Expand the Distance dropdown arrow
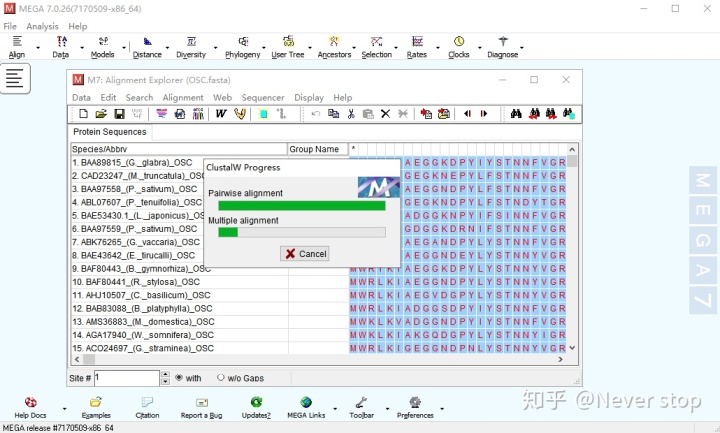This screenshot has width=720, height=433. tap(167, 47)
